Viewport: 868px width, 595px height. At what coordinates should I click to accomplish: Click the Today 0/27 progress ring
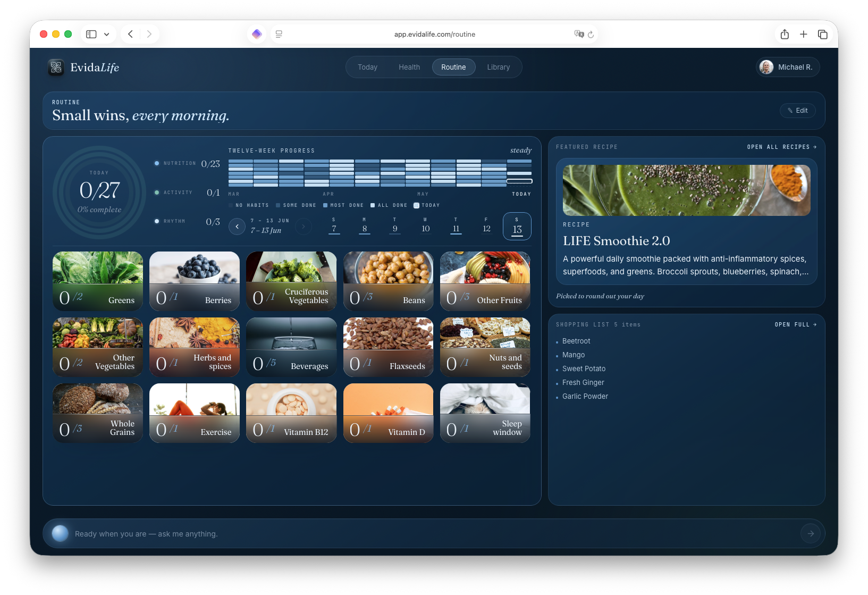pyautogui.click(x=99, y=192)
